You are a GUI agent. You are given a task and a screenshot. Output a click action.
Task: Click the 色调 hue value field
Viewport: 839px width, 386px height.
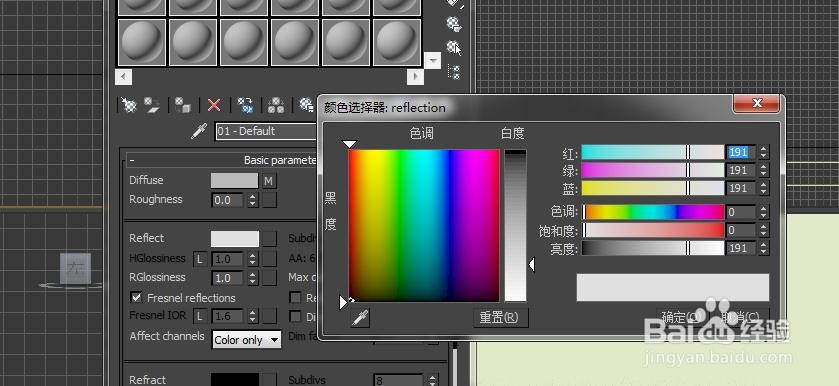pyautogui.click(x=741, y=212)
